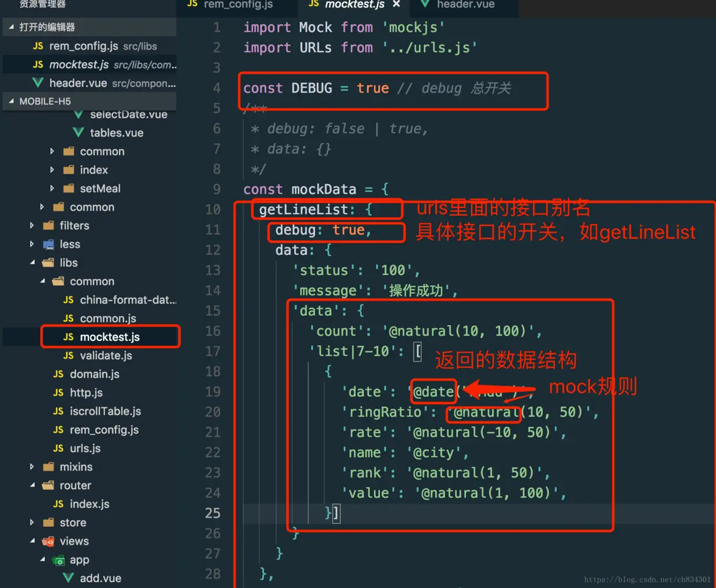This screenshot has height=588, width=716.
Task: Collapse the libs folder arrow
Action: [32, 262]
